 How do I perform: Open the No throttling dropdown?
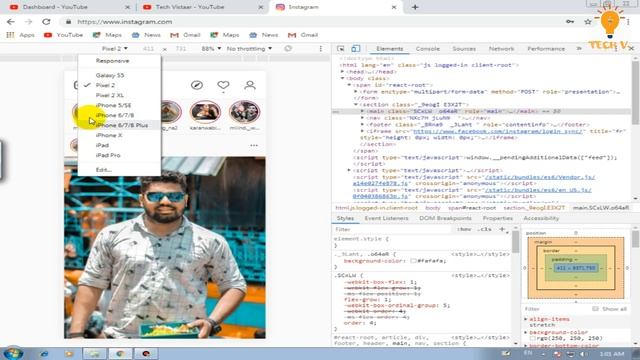pos(249,49)
